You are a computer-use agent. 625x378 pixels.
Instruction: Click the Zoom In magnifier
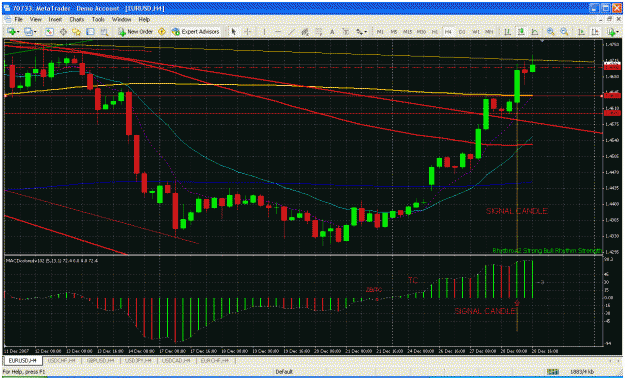(550, 32)
